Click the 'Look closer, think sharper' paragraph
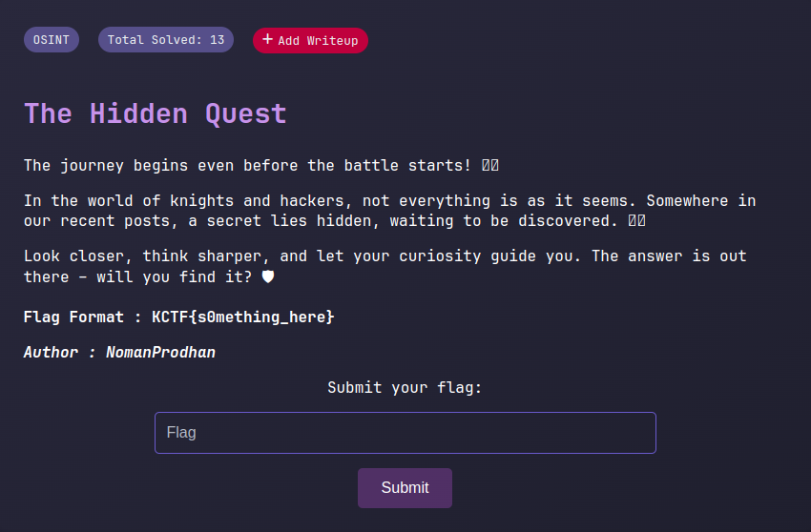Viewport: 811px width, 532px height. pos(385,266)
